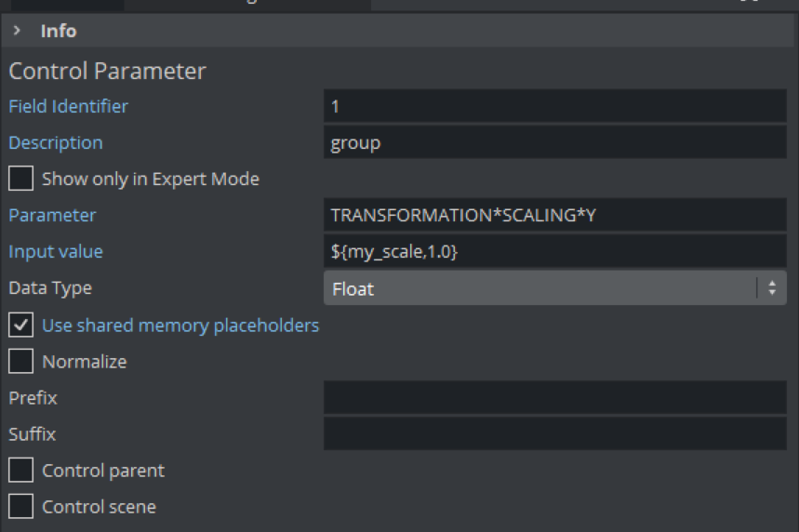Screen dimensions: 799x532
Task: Click the Description field containing 'group'
Action: tap(554, 142)
